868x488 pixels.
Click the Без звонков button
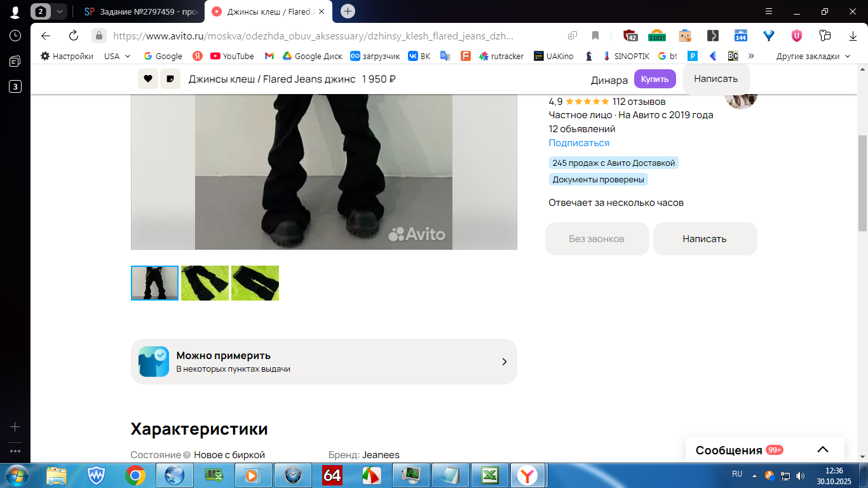click(597, 239)
